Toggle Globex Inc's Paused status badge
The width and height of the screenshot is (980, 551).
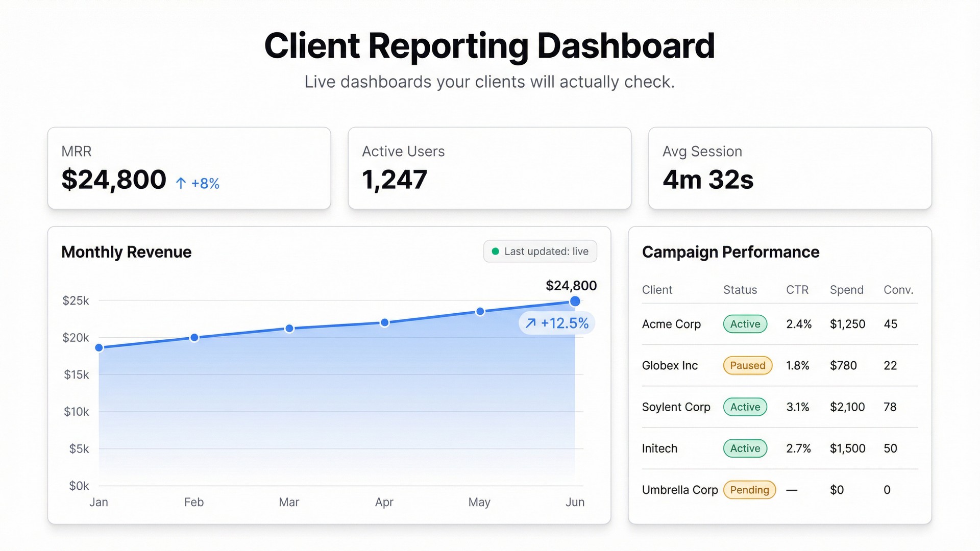click(747, 365)
